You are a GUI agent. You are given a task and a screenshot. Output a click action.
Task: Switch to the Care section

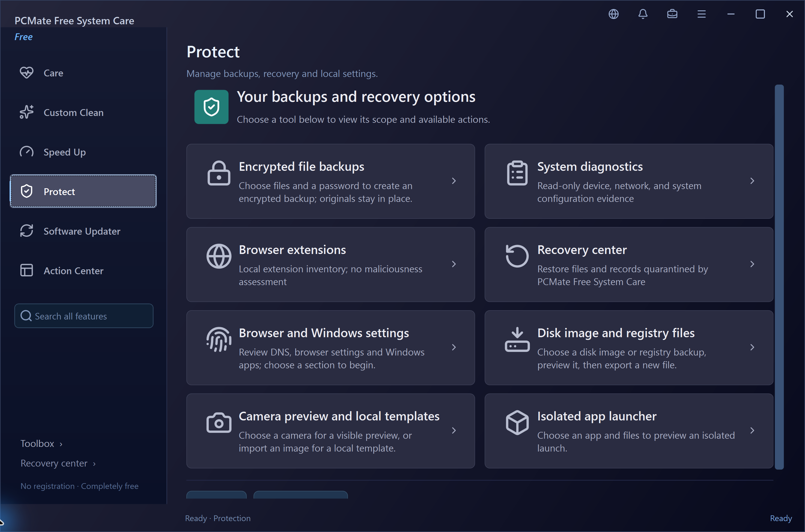[x=83, y=73]
